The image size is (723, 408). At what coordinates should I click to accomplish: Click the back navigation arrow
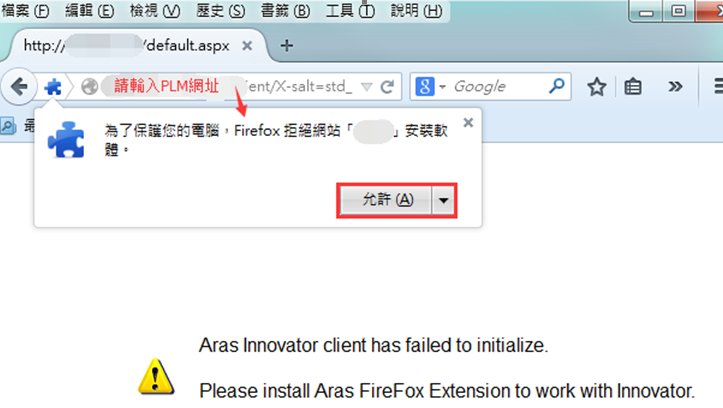pos(19,87)
